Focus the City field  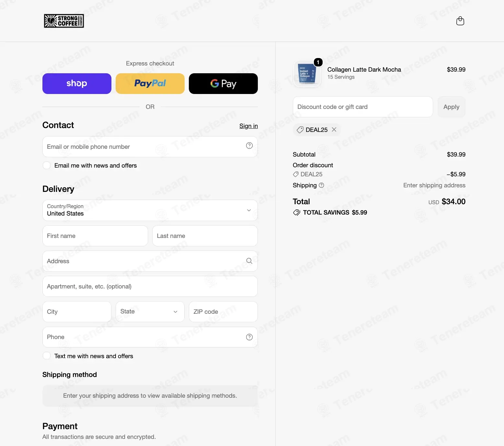(x=77, y=312)
